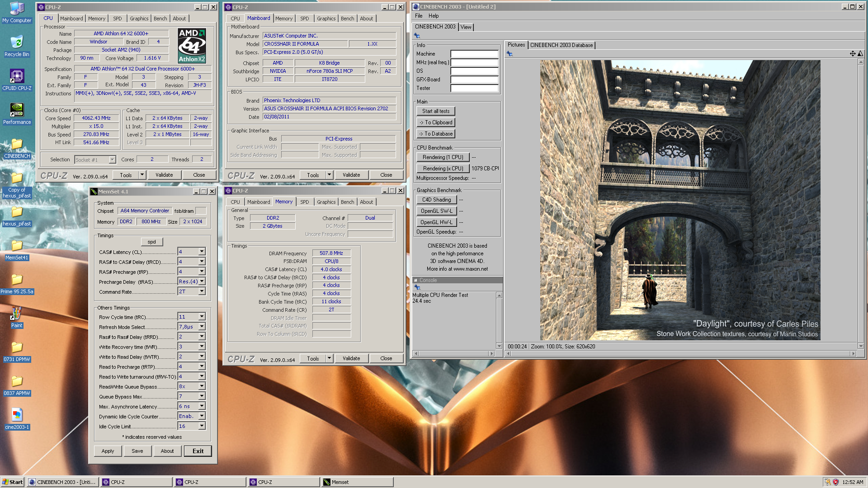Open Max. Asynchrone Latency dropdown
This screenshot has height=488, width=868.
pyautogui.click(x=202, y=406)
